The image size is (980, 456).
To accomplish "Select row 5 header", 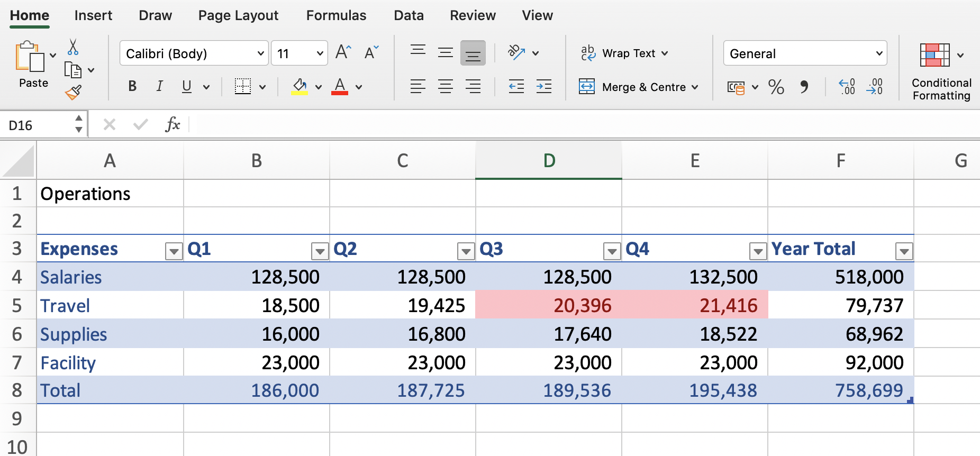I will coord(17,305).
